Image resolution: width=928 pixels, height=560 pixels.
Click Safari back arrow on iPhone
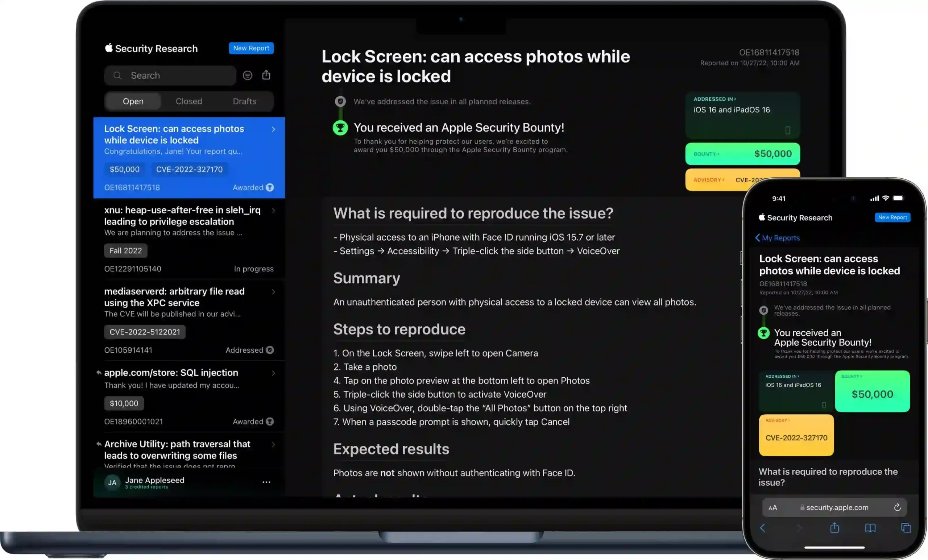click(x=763, y=528)
